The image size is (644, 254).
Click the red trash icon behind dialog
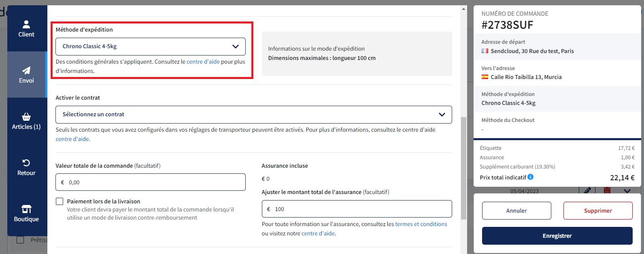click(x=607, y=190)
